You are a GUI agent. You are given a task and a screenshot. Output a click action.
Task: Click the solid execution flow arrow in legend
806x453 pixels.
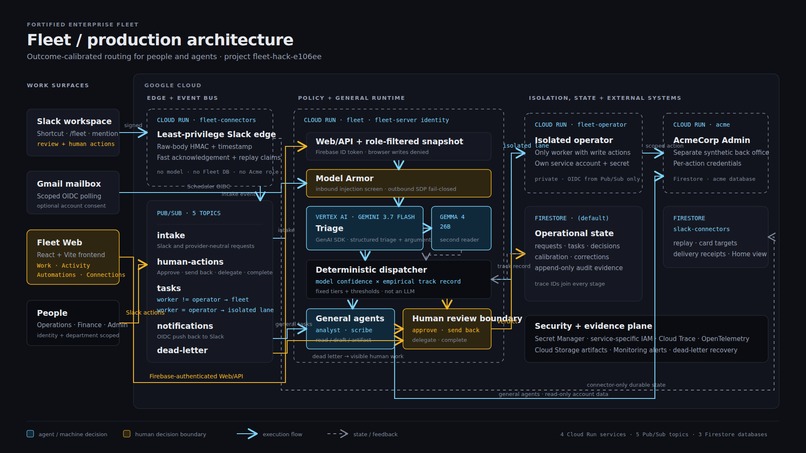247,434
